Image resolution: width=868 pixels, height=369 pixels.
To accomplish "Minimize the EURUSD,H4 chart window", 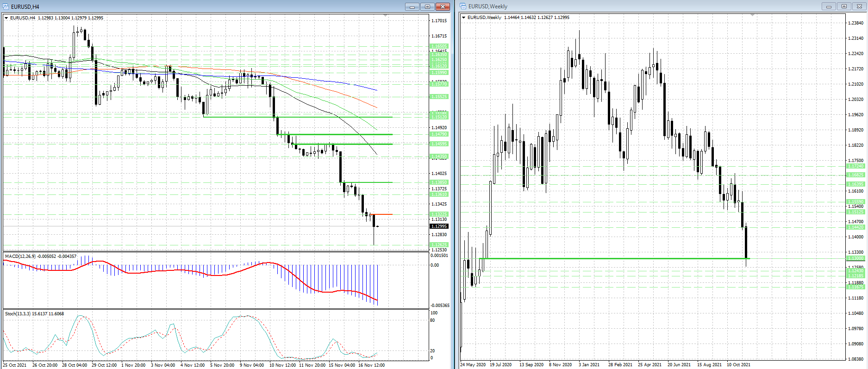I will pos(412,6).
